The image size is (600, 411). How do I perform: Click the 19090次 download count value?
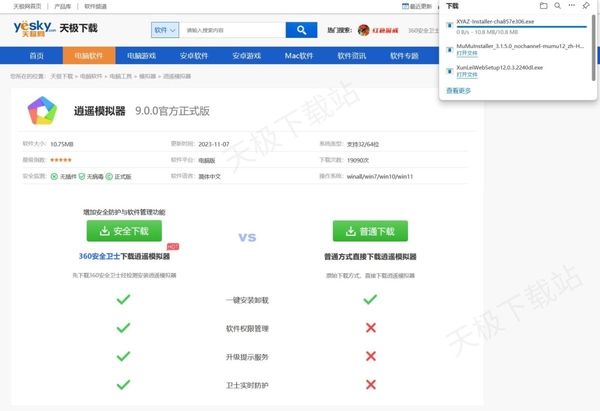click(358, 160)
